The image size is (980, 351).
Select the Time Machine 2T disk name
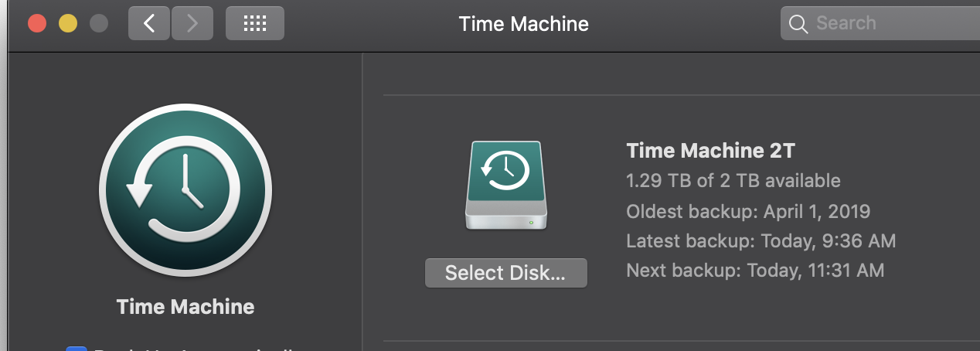click(711, 150)
